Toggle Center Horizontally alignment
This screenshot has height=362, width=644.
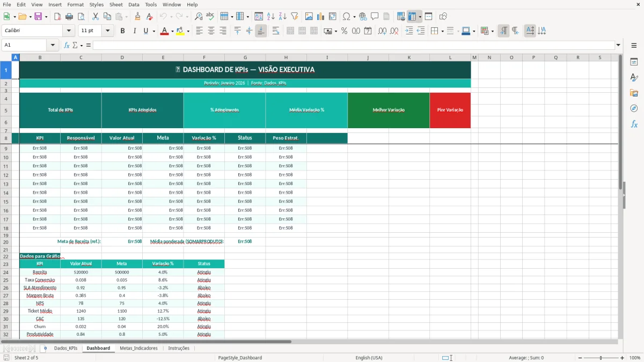pos(211,31)
